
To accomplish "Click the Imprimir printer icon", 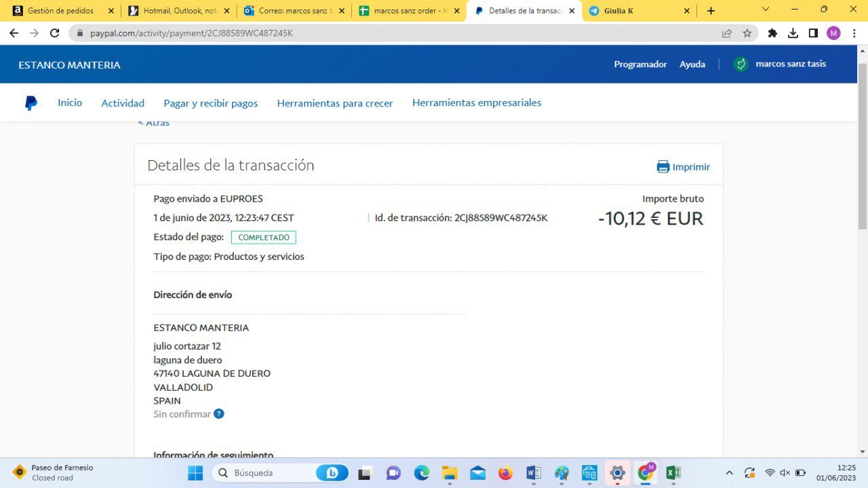I will click(663, 167).
